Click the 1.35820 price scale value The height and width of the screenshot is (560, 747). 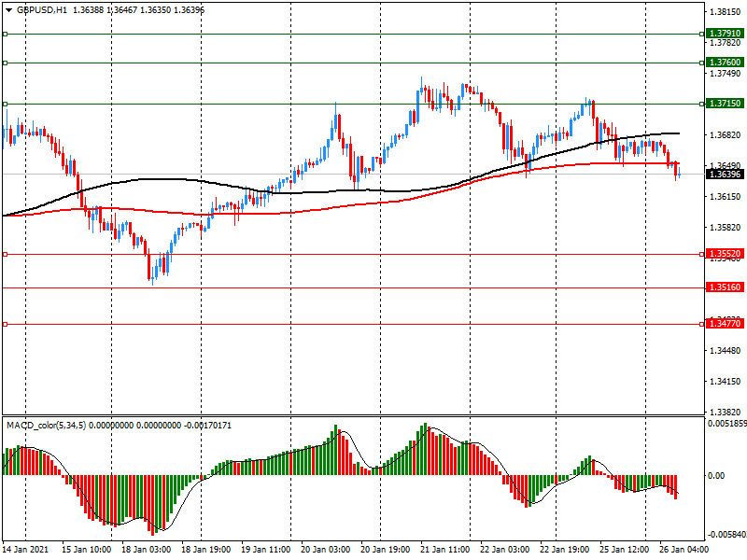tap(726, 228)
